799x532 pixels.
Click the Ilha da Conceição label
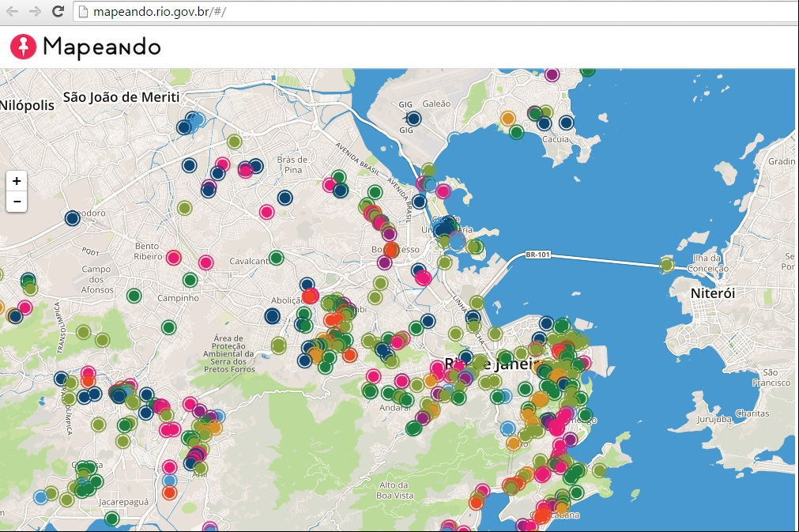click(708, 263)
